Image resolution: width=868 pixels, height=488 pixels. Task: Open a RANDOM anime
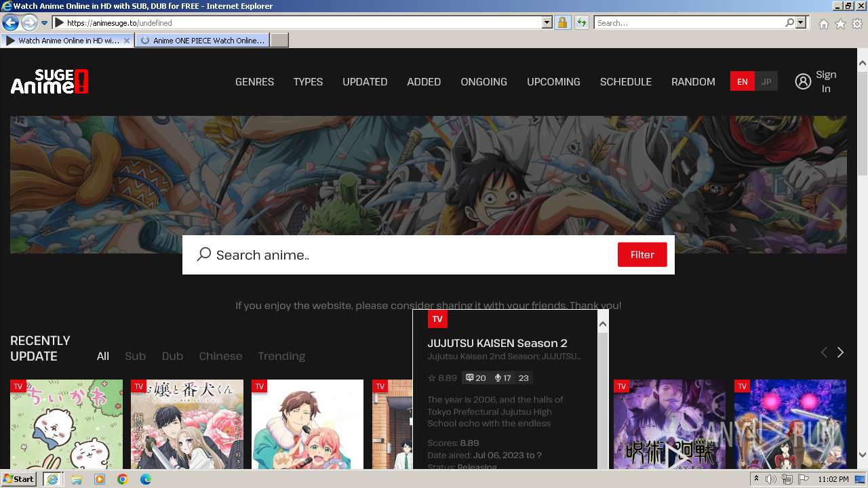tap(693, 81)
